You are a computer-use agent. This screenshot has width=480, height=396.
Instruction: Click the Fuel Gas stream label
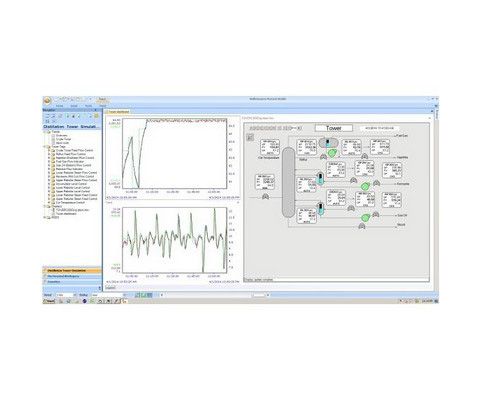point(402,136)
